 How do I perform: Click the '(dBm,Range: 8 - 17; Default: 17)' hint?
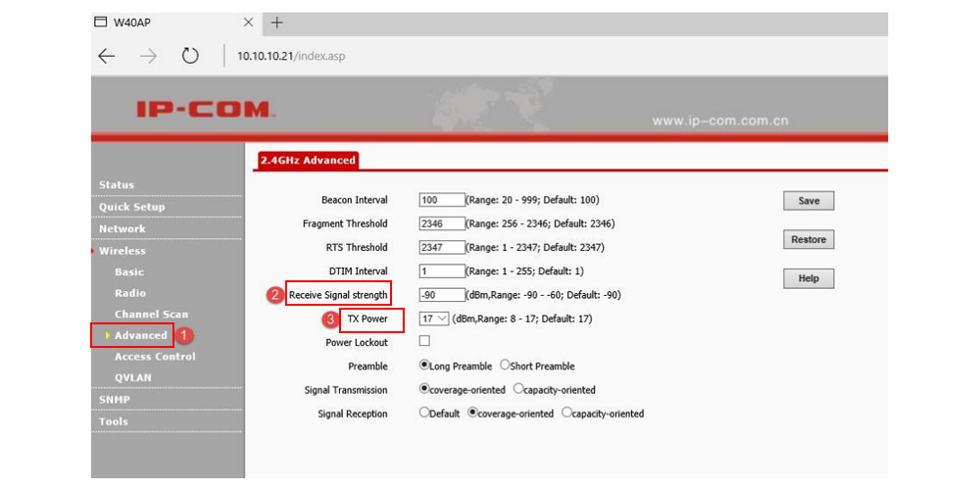point(522,318)
